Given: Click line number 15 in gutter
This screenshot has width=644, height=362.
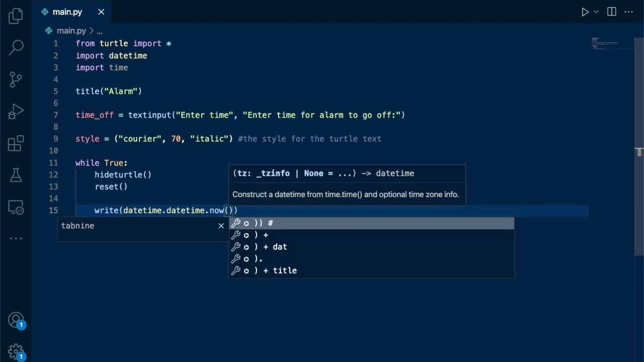Looking at the screenshot, I should click(53, 210).
